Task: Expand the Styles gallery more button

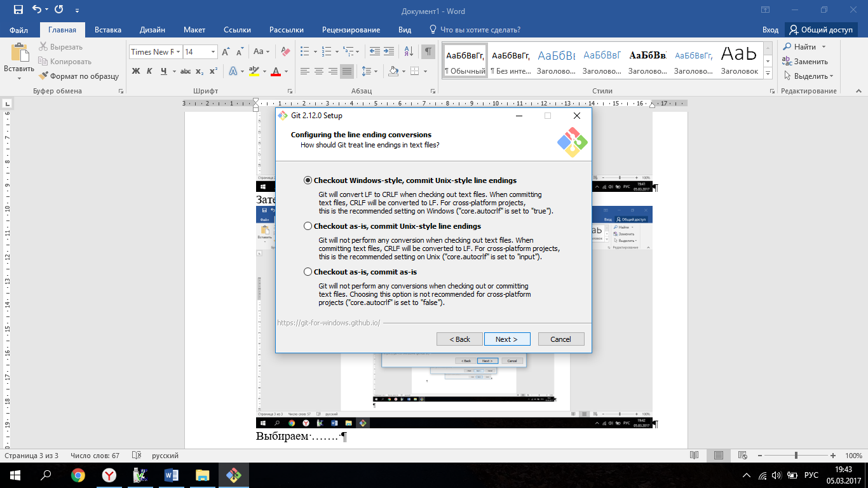Action: 768,73
